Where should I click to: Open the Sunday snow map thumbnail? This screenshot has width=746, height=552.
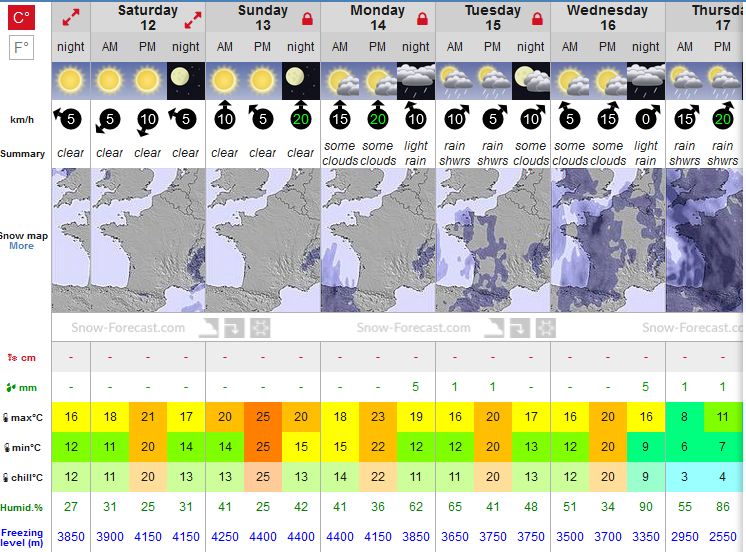coord(263,240)
